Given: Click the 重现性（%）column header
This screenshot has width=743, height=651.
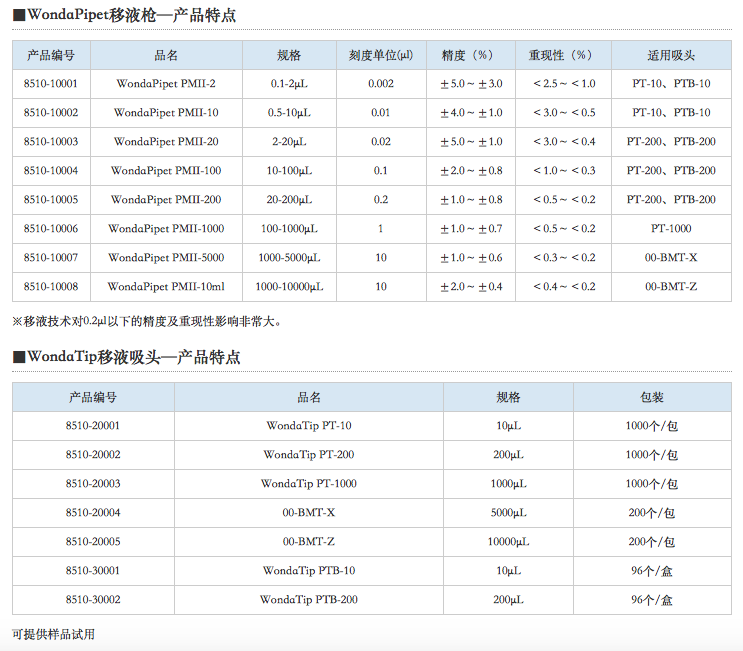Looking at the screenshot, I should pyautogui.click(x=563, y=55).
